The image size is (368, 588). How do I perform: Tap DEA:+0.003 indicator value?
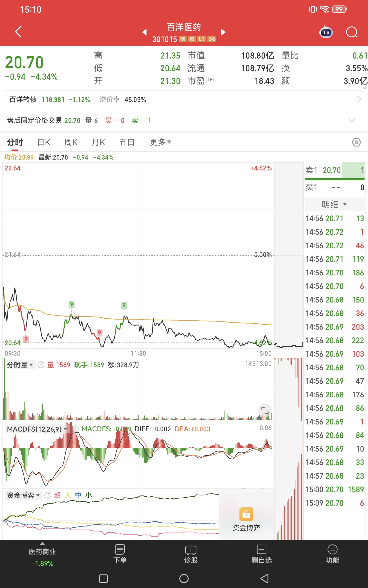(x=192, y=429)
